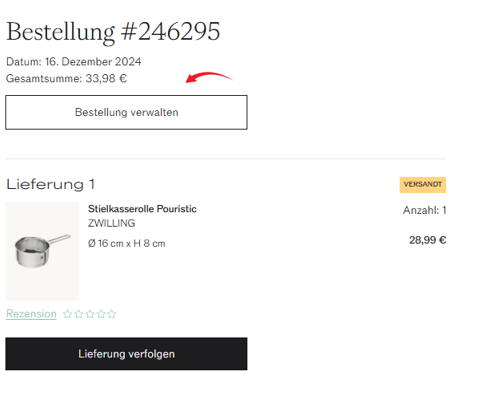490x398 pixels.
Task: Click the Datum 16. Dezember 2024 line
Action: click(74, 62)
